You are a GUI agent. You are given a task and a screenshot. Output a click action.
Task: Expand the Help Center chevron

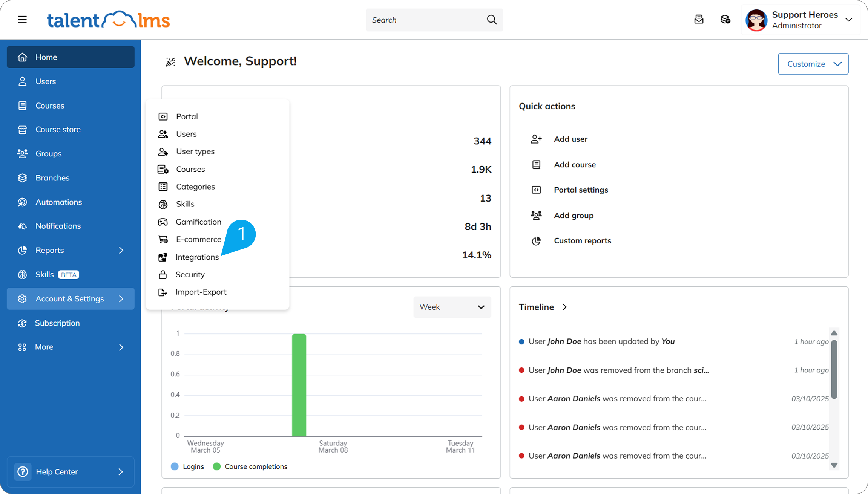[121, 472]
